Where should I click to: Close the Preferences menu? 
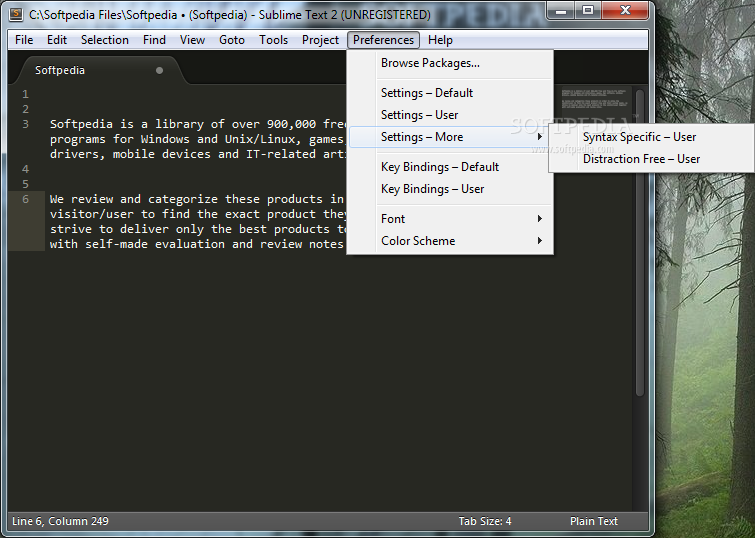[383, 40]
